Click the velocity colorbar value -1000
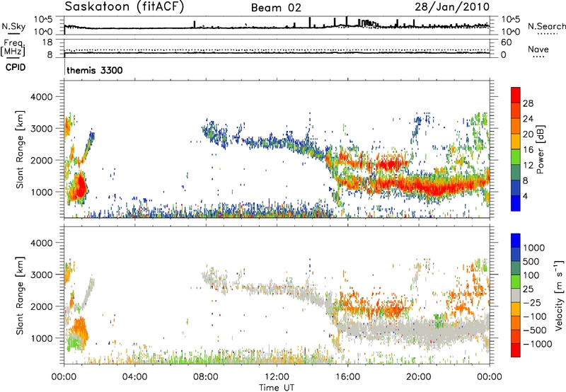Viewport: 566px width, 392px height. click(x=538, y=344)
